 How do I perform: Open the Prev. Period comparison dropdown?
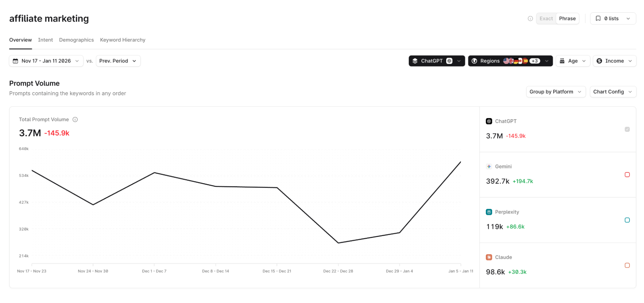(118, 61)
